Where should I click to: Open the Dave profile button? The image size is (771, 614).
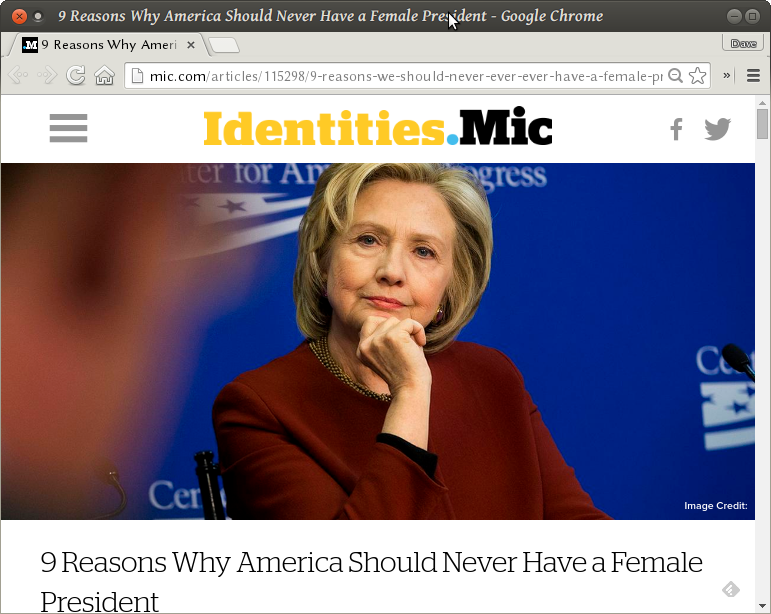[743, 44]
